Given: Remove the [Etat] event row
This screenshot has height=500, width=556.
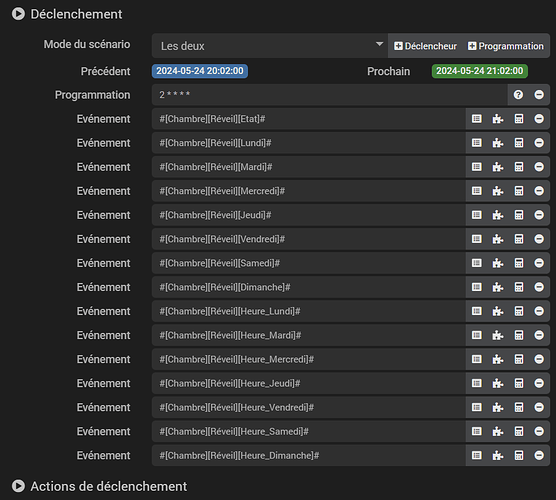Looking at the screenshot, I should [x=539, y=119].
